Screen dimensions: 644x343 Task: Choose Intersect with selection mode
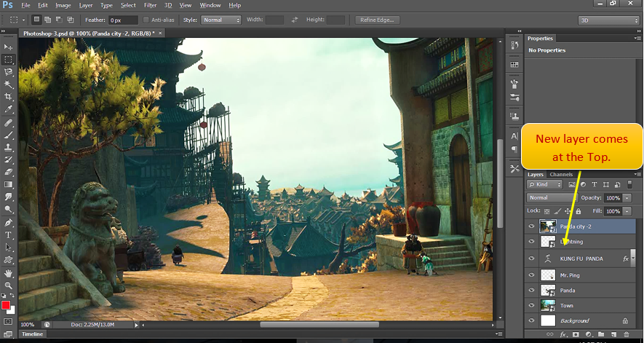(71, 20)
